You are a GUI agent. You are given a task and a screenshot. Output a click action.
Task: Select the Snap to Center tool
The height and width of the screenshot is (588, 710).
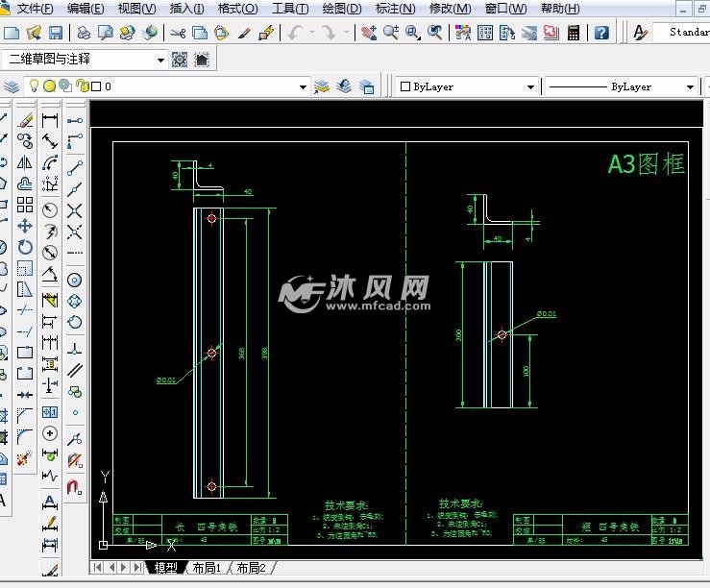pyautogui.click(x=75, y=281)
